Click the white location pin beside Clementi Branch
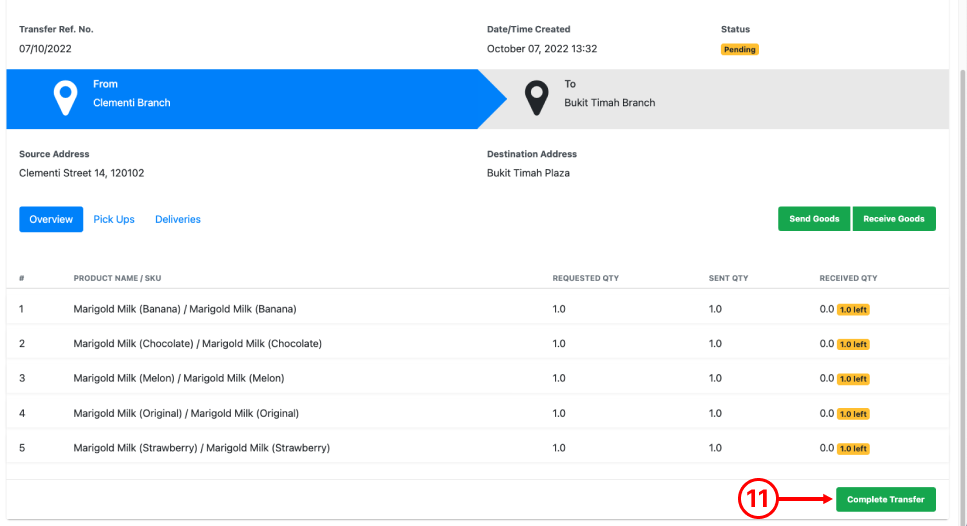 click(x=65, y=97)
